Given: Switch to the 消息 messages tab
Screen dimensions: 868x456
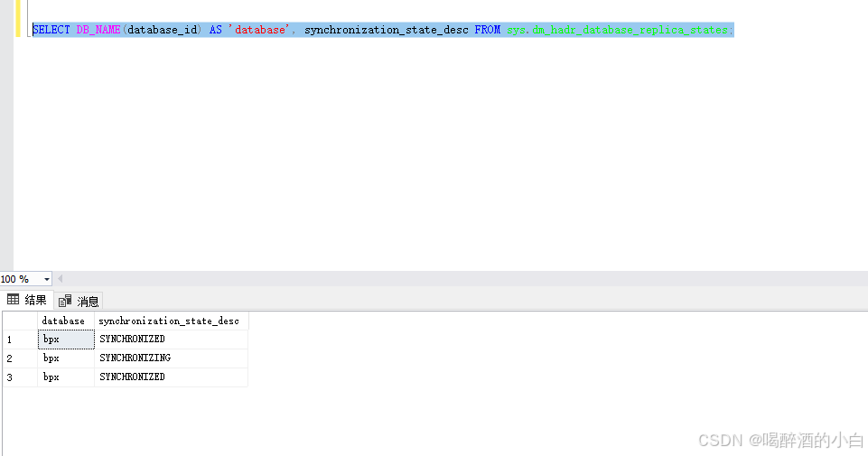Looking at the screenshot, I should click(x=79, y=301).
